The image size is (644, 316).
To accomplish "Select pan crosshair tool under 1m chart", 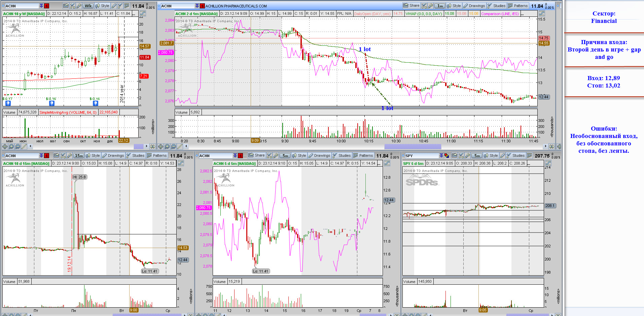I will pos(160,146).
